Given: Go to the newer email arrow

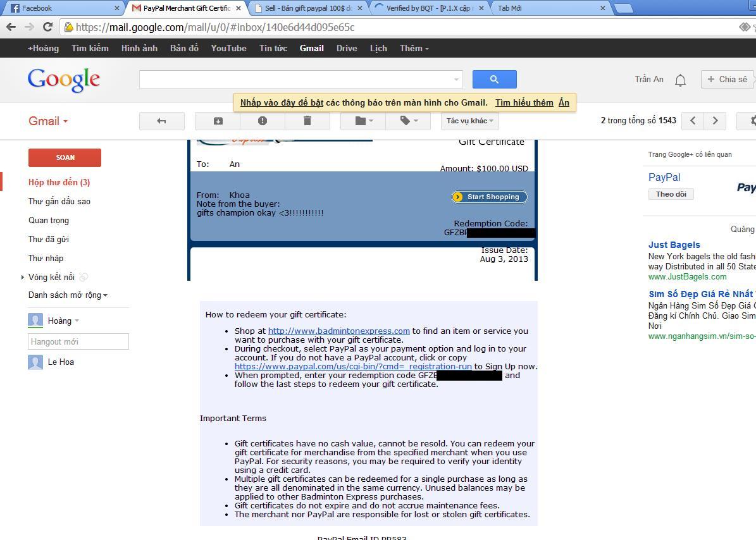Looking at the screenshot, I should [x=693, y=120].
